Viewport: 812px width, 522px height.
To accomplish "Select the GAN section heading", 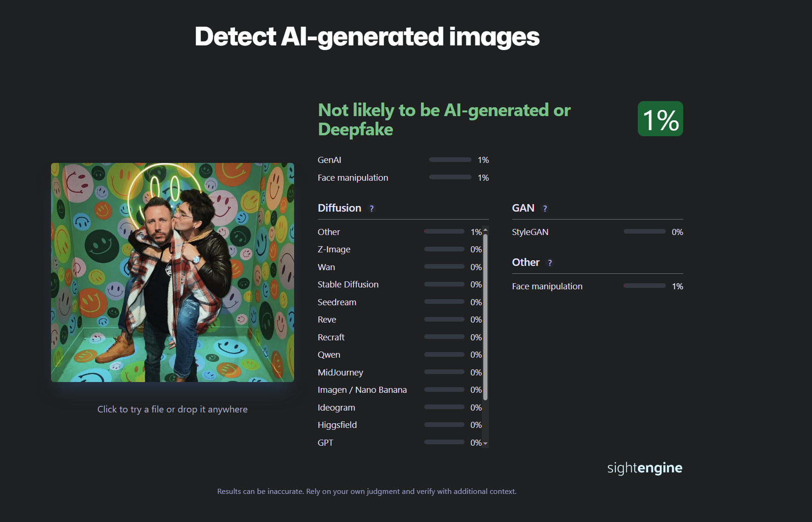I will (x=523, y=208).
